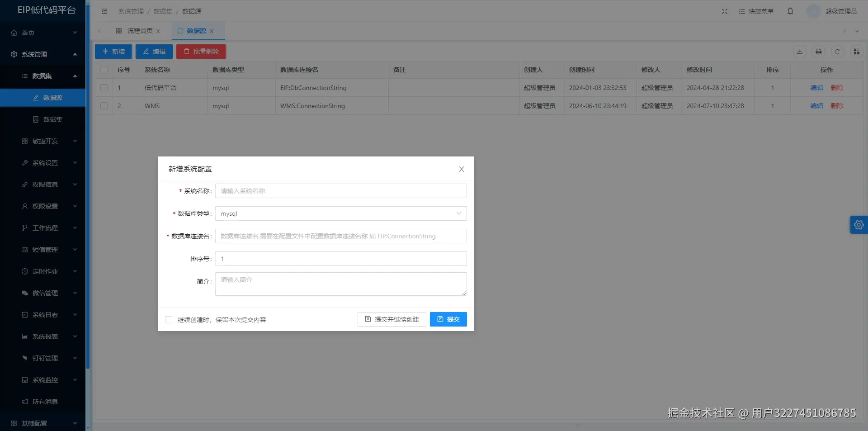The height and width of the screenshot is (431, 868).
Task: Collapse the 数据集 submenu group
Action: click(x=43, y=76)
